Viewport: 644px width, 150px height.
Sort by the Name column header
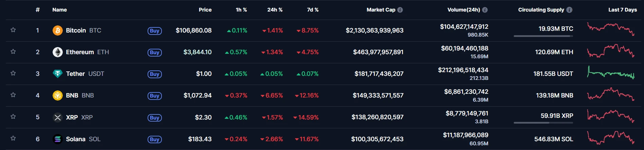pos(59,10)
